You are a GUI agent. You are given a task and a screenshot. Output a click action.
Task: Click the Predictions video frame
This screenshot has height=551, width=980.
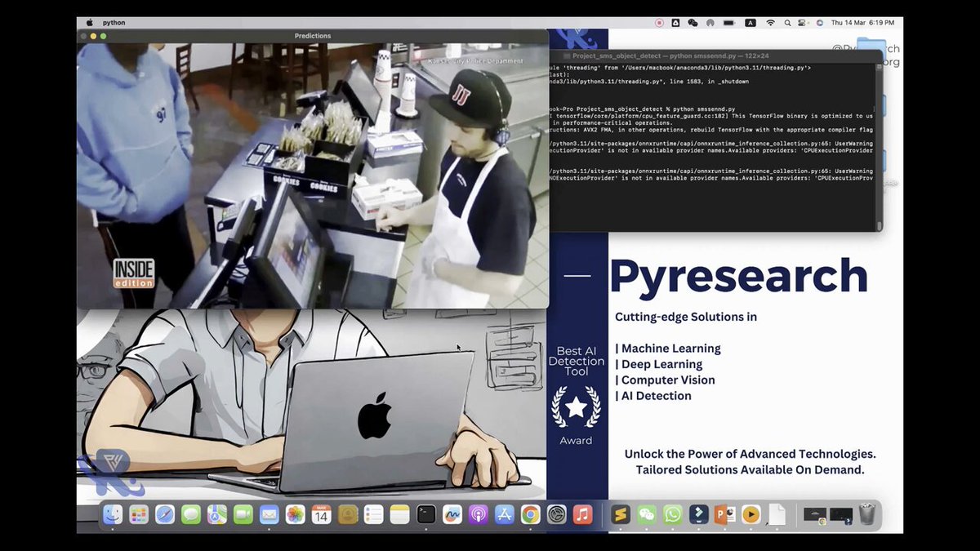coord(313,176)
